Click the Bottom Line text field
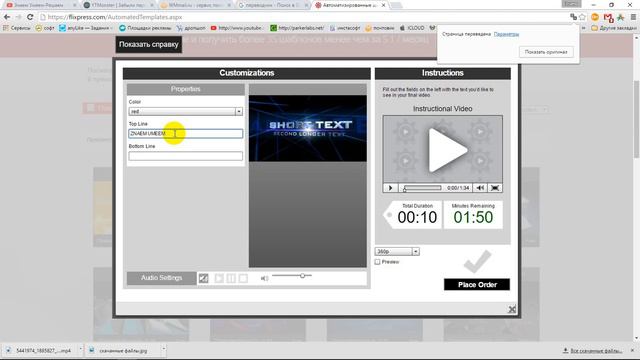The image size is (640, 360). tap(185, 156)
